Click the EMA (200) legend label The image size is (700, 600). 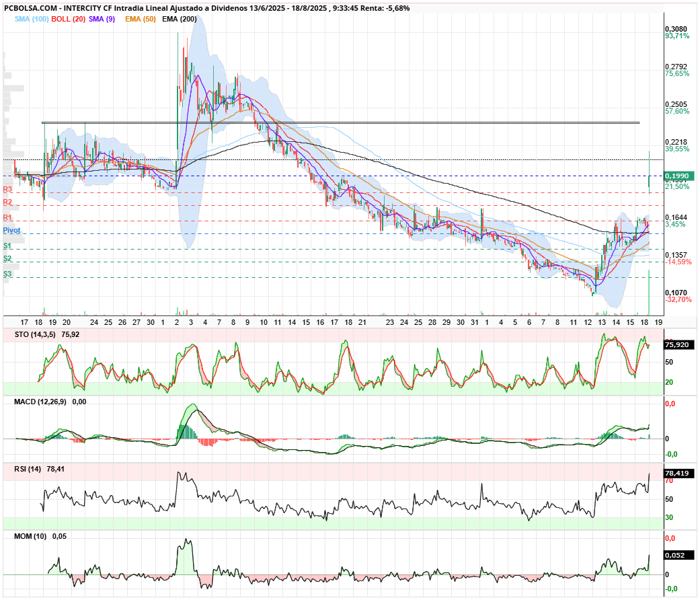pos(179,20)
